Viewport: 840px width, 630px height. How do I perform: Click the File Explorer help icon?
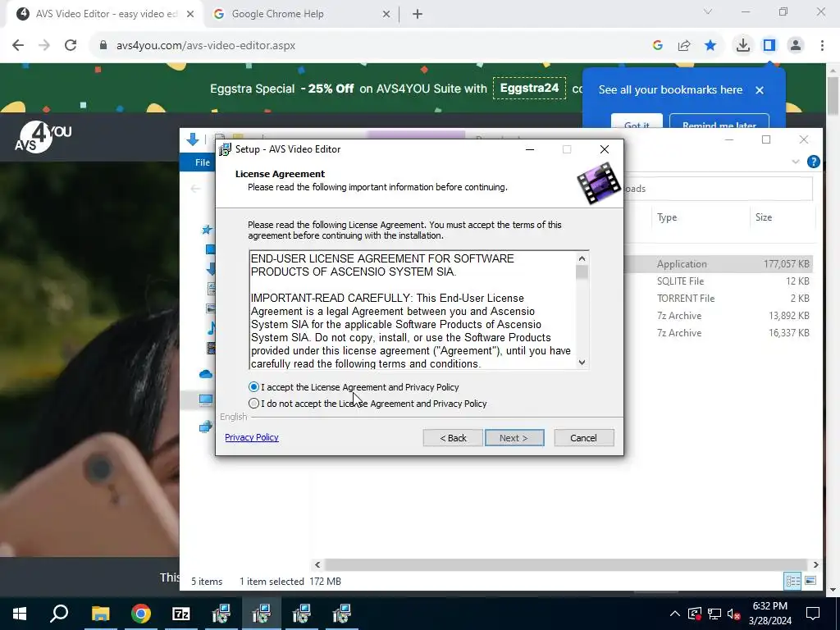point(813,162)
